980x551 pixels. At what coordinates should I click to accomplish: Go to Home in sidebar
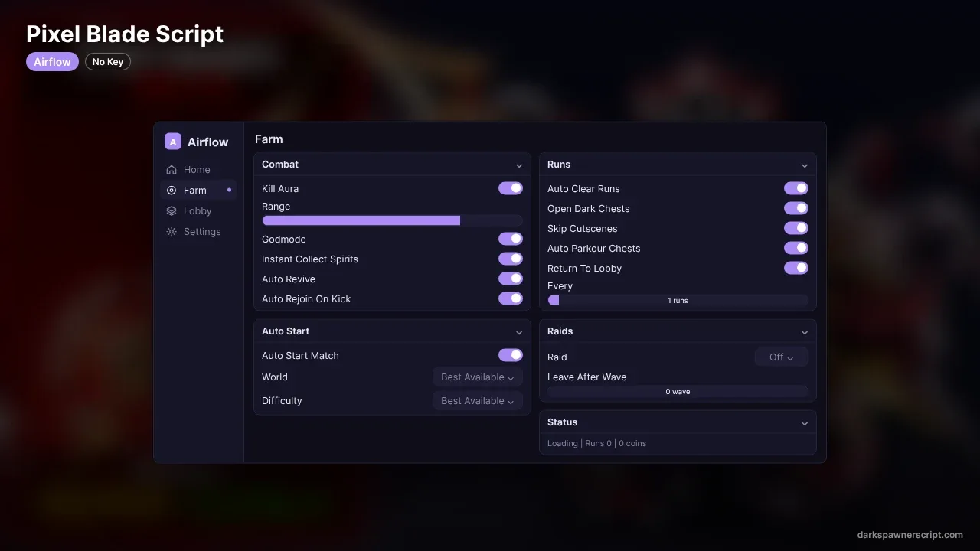[x=199, y=170]
